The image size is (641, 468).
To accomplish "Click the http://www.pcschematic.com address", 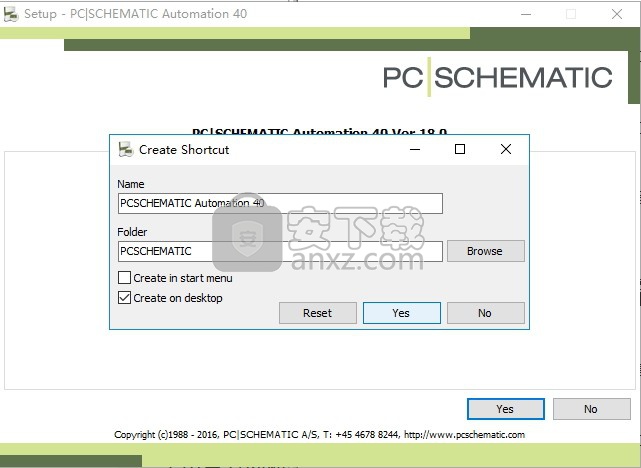I will [464, 434].
